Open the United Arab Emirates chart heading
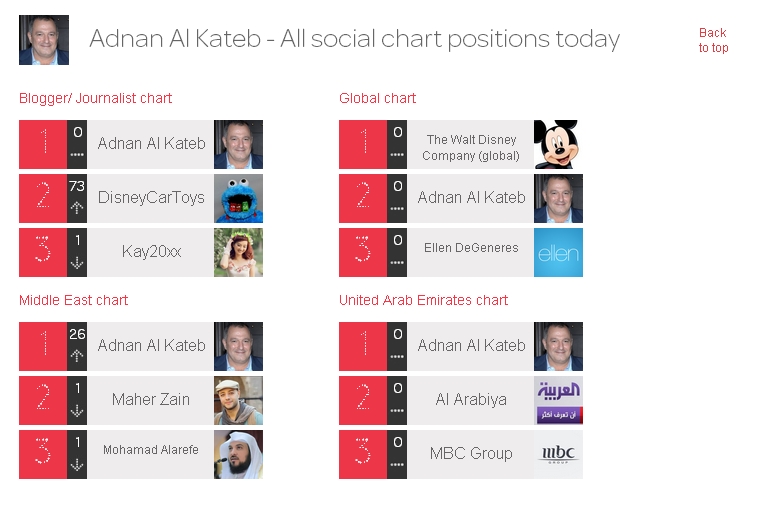Screen dimensions: 765x527 click(x=423, y=300)
